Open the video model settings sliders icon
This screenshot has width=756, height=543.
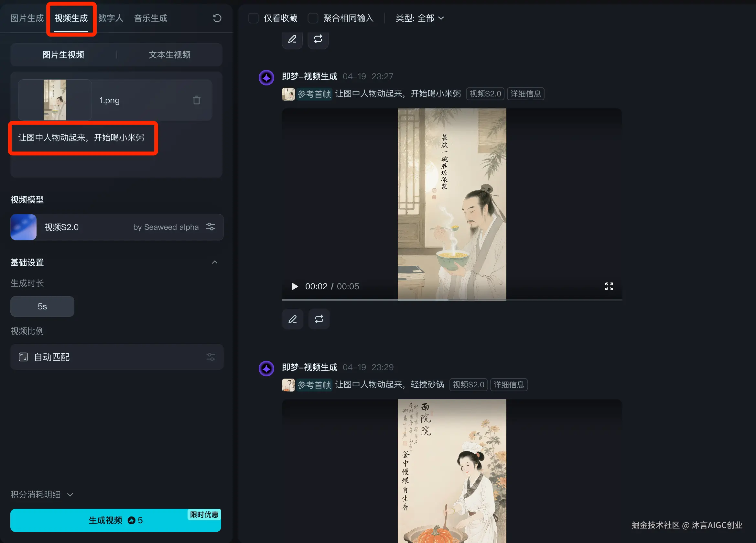210,227
